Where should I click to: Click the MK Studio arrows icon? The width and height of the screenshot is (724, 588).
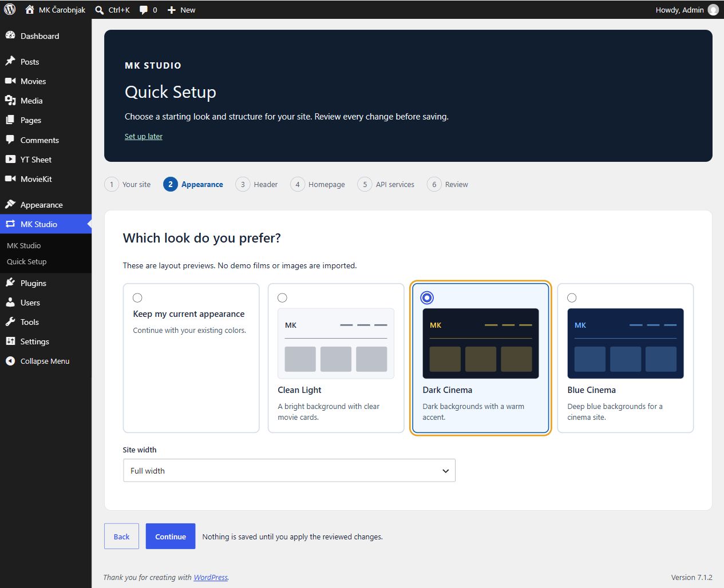pyautogui.click(x=10, y=224)
